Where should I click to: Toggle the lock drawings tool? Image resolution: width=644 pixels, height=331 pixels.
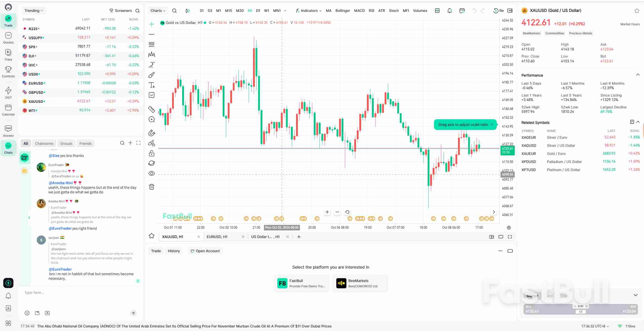tap(152, 153)
